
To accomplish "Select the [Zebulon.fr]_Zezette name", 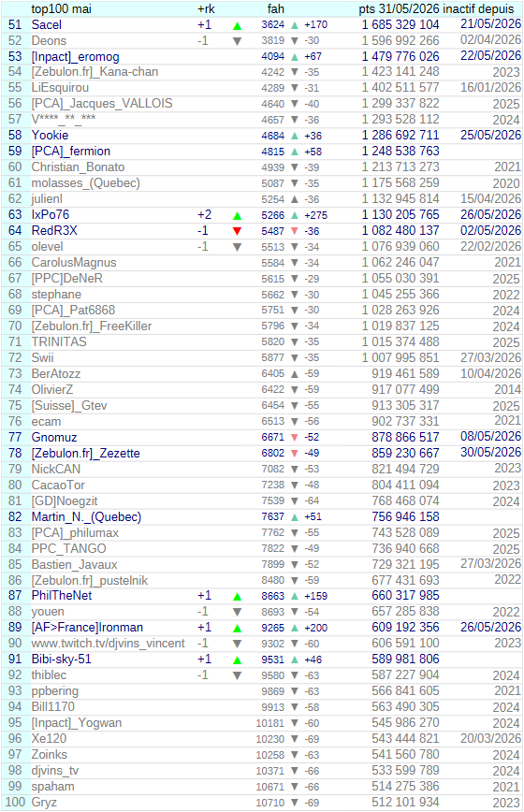I will 85,454.
